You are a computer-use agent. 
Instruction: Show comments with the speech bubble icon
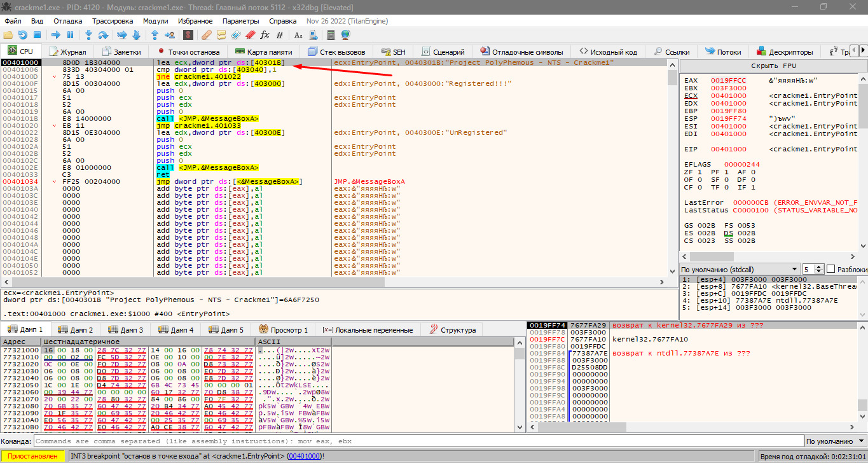click(x=221, y=34)
